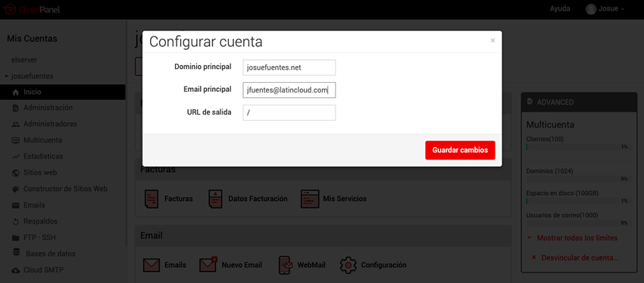Open Multicuenta in the sidebar

pos(42,140)
